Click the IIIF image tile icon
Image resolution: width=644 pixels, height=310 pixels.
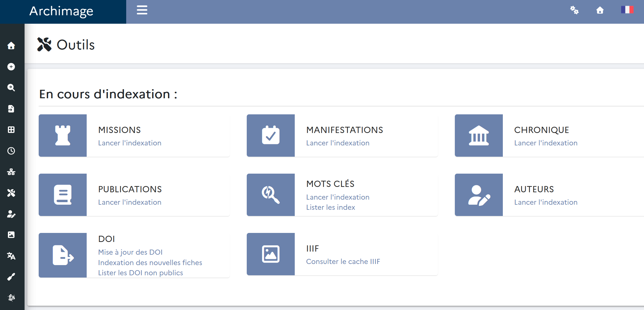pos(271,254)
